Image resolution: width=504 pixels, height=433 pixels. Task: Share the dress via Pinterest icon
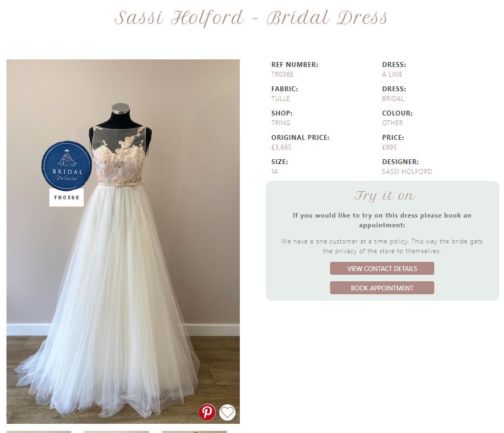tap(207, 412)
